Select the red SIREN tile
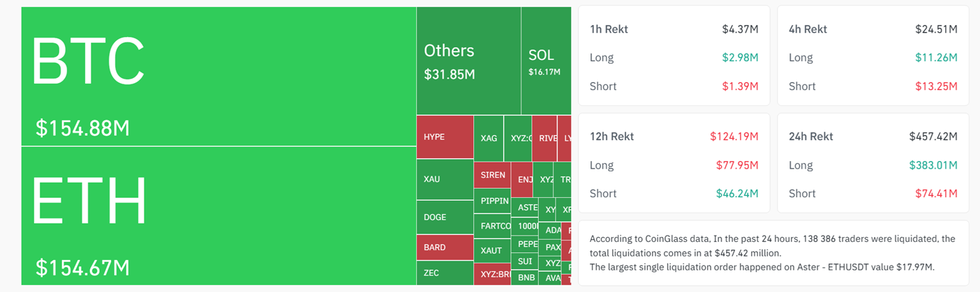Image resolution: width=980 pixels, height=292 pixels. coord(493,175)
